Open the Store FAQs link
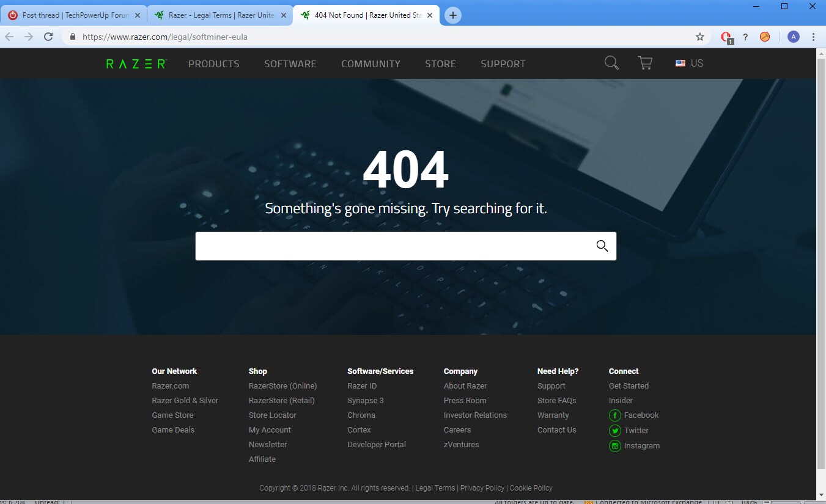Image resolution: width=826 pixels, height=504 pixels. click(557, 401)
